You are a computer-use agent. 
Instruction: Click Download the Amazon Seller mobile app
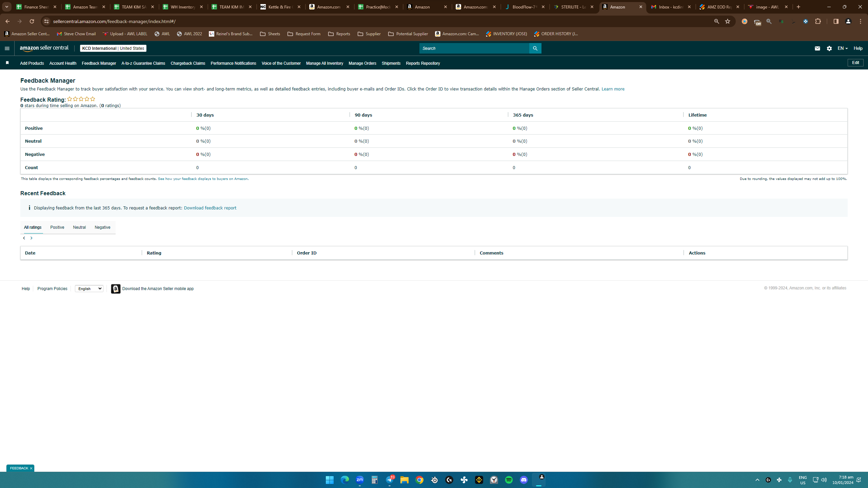(x=153, y=289)
